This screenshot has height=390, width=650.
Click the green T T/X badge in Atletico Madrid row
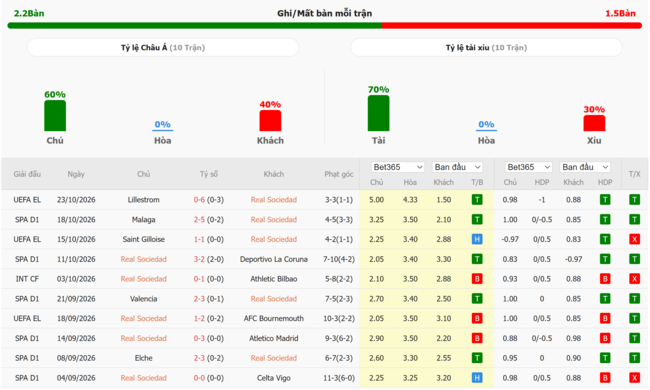[x=634, y=338]
